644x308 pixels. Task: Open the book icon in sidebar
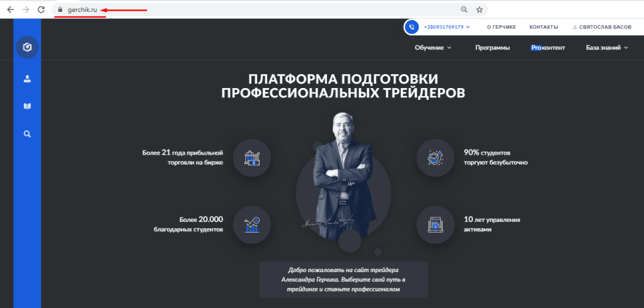(x=27, y=106)
